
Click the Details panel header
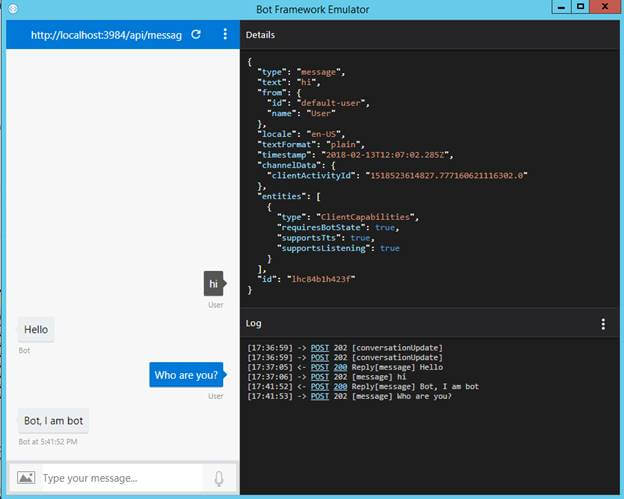[x=260, y=35]
